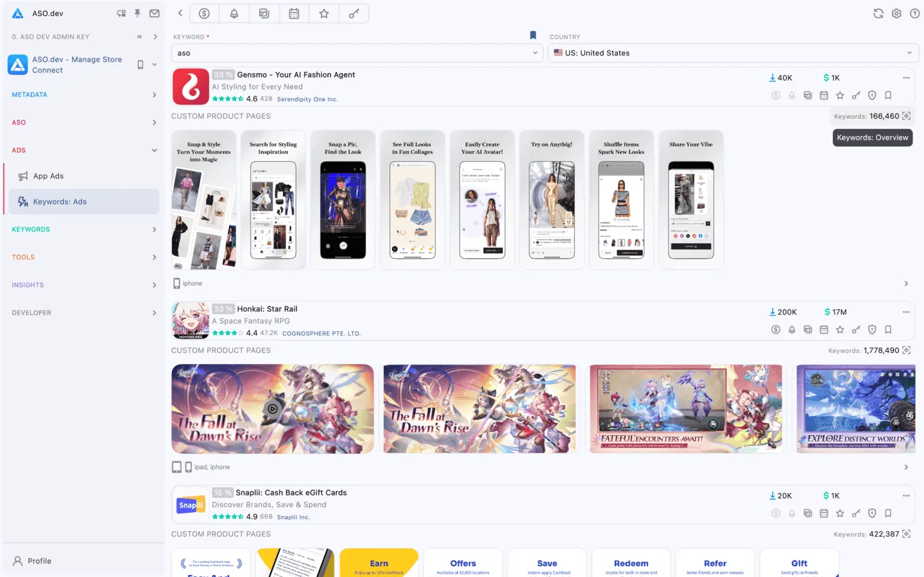Open notifications via the bell icon in the toolbar
The image size is (924, 577).
(x=234, y=13)
